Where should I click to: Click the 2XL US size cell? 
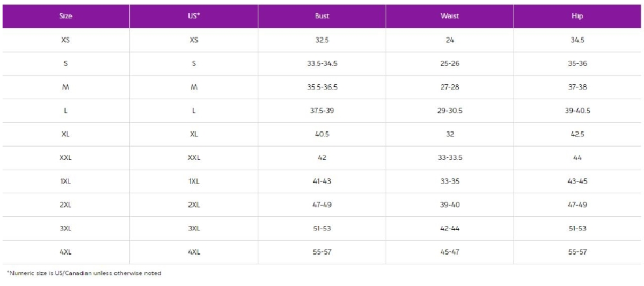point(194,204)
